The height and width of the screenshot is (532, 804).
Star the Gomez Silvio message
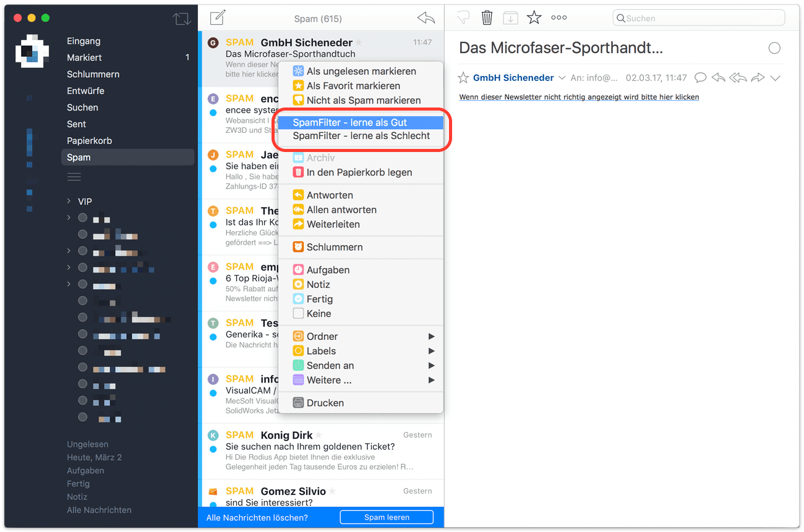click(x=332, y=492)
